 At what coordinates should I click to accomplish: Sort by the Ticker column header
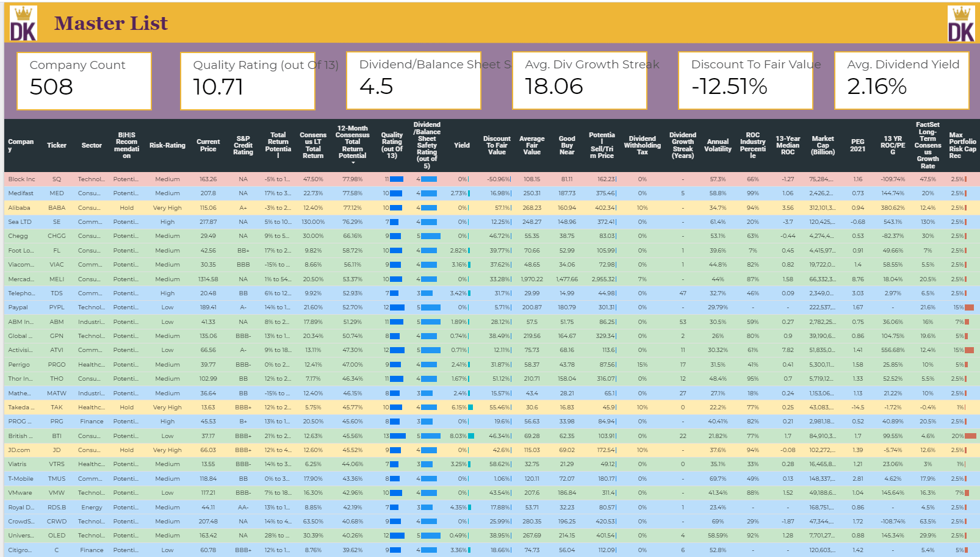point(57,145)
